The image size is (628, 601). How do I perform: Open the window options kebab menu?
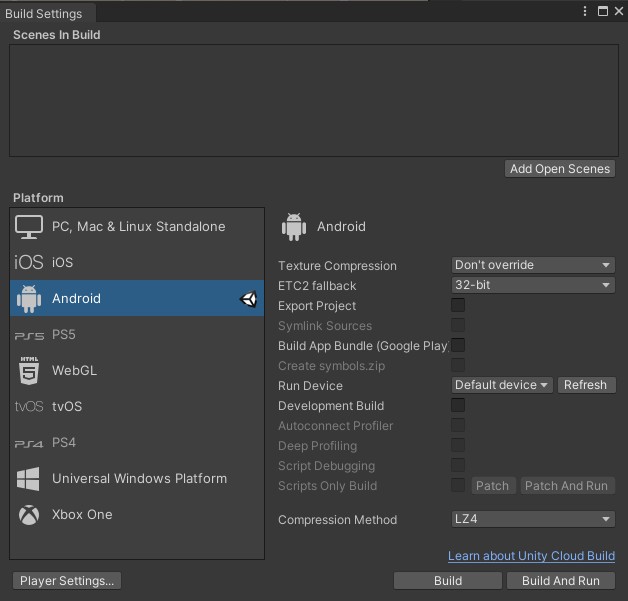585,11
